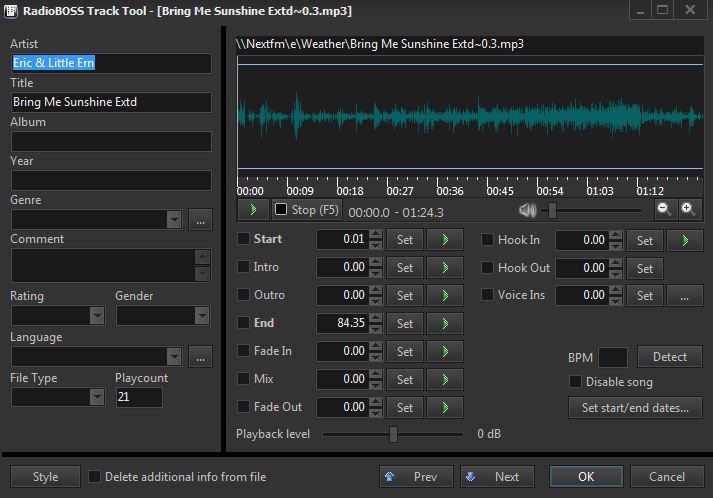Increase Hook In value with up arrow
Screen dimensions: 713x498
616,235
